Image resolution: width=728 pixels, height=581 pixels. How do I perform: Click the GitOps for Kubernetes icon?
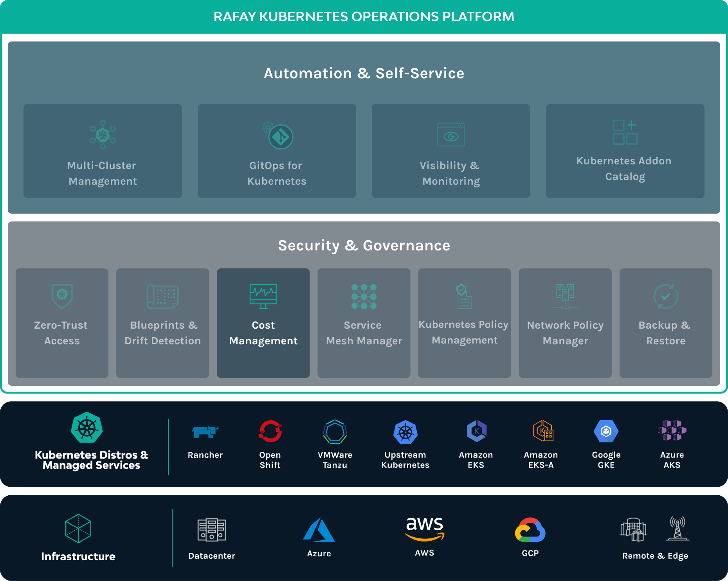[x=277, y=135]
